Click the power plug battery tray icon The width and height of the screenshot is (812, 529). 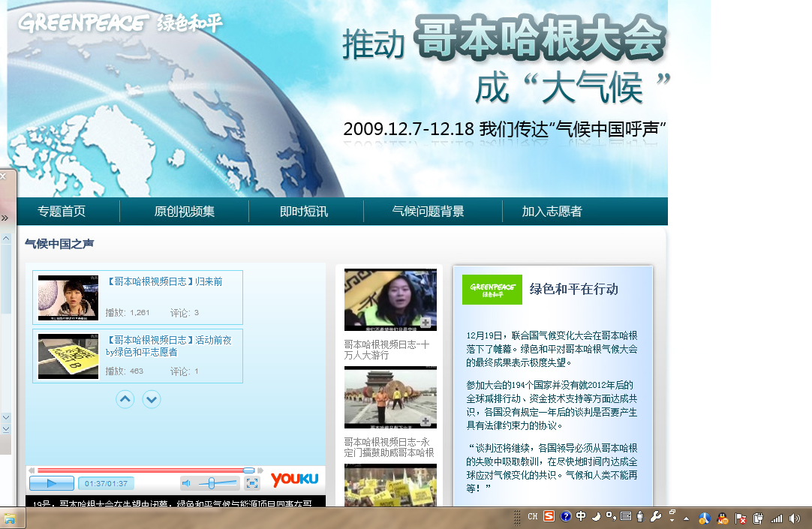pos(758,518)
